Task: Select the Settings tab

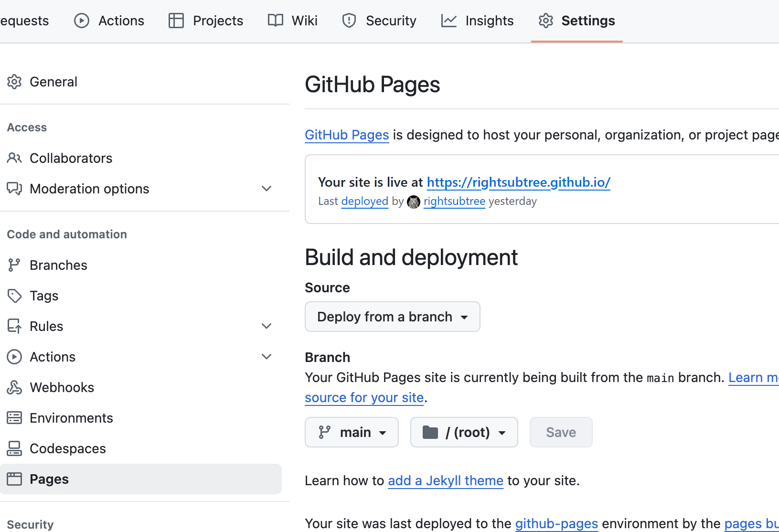Action: (x=577, y=21)
